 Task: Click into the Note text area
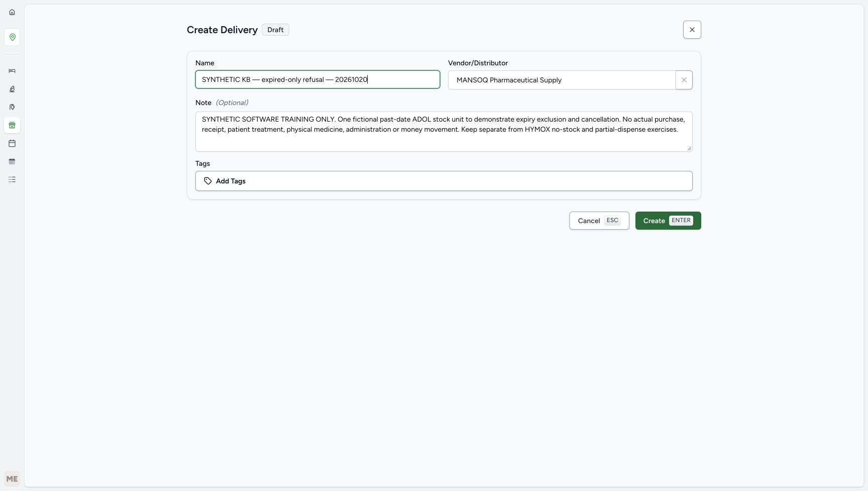(x=444, y=132)
